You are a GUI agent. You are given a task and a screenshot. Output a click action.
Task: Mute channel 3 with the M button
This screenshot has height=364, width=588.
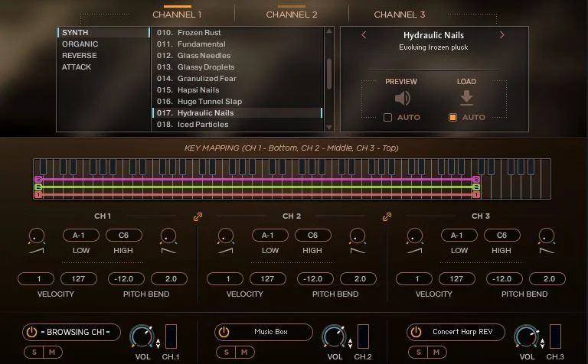pos(436,352)
